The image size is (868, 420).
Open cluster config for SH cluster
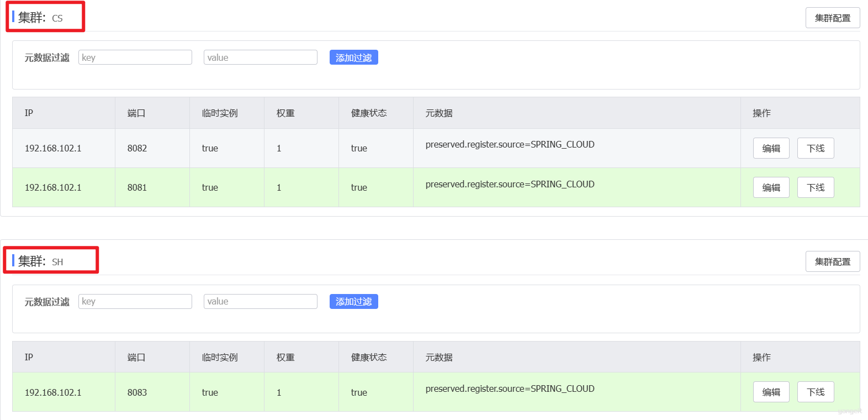833,261
